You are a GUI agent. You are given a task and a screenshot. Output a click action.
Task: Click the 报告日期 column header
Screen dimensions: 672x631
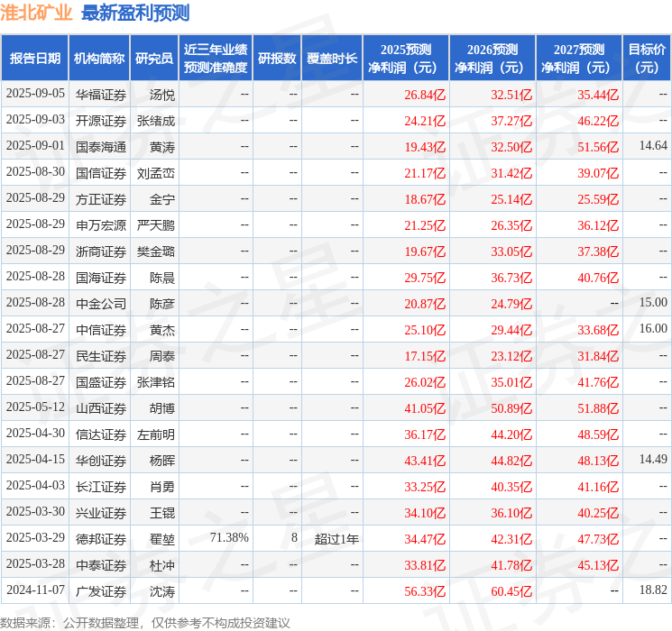34,59
